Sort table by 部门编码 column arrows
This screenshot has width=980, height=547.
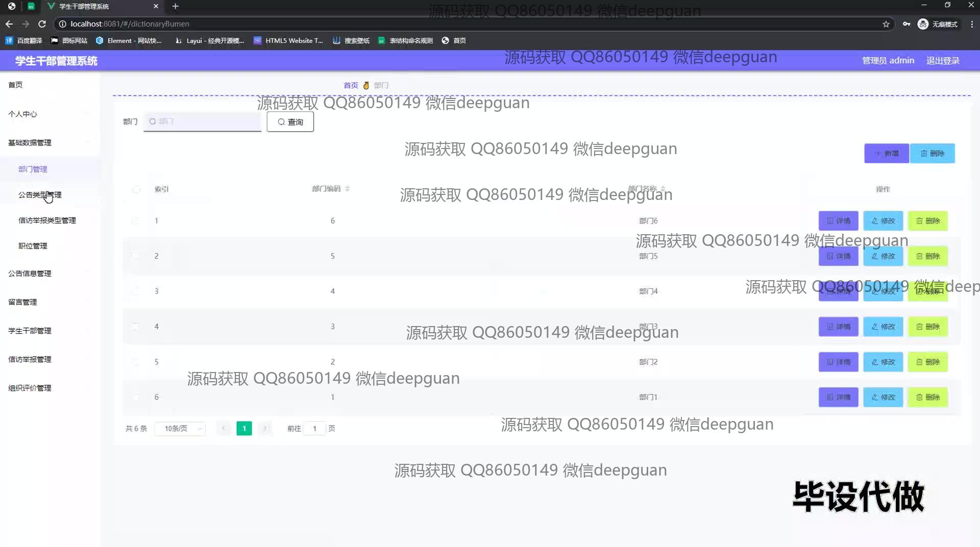click(347, 189)
